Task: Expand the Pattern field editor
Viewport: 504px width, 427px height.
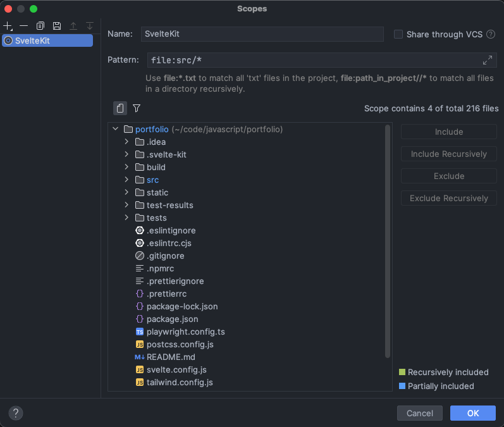Action: [488, 60]
